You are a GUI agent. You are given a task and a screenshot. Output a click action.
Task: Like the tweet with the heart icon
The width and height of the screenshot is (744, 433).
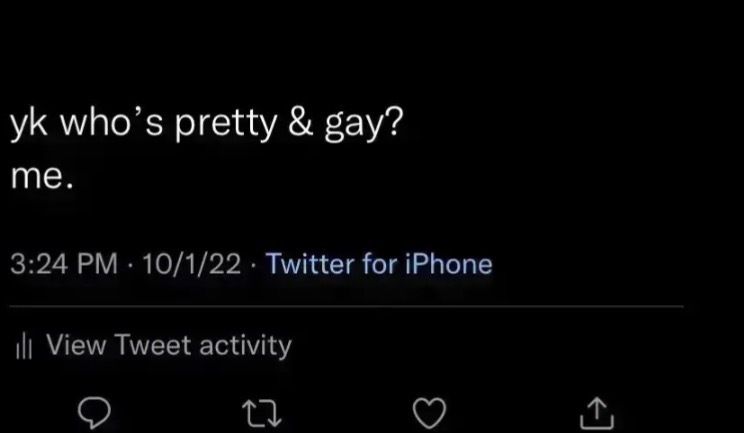430,413
